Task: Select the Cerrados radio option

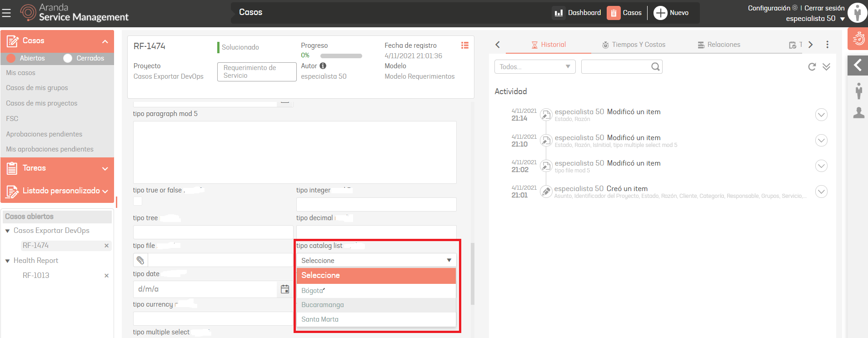Action: (x=68, y=58)
